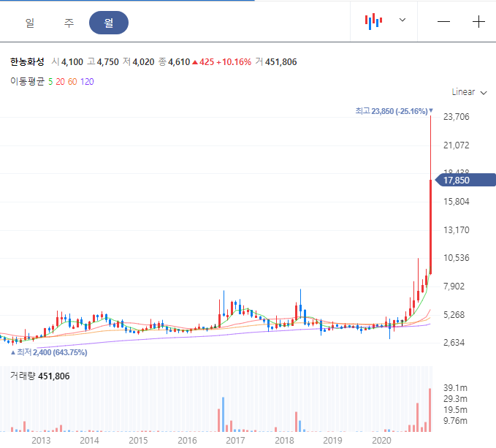This screenshot has width=496, height=448.
Task: Click the 2014 year axis label
Action: (x=90, y=441)
